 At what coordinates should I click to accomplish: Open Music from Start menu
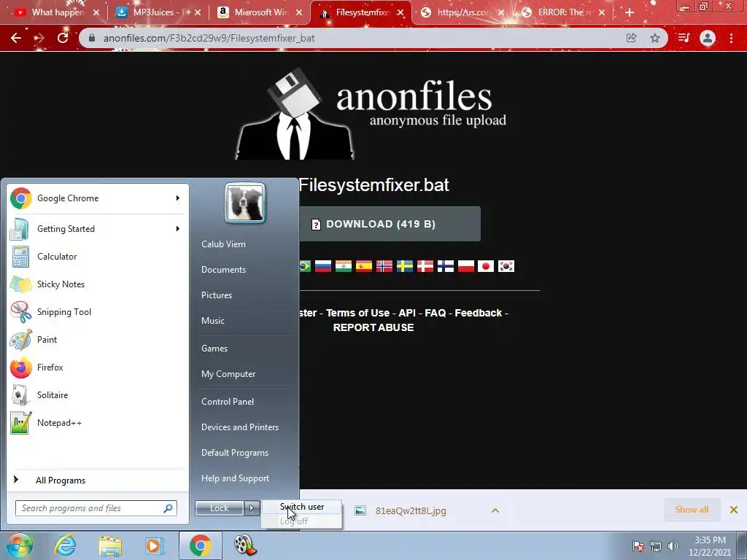[x=213, y=321]
